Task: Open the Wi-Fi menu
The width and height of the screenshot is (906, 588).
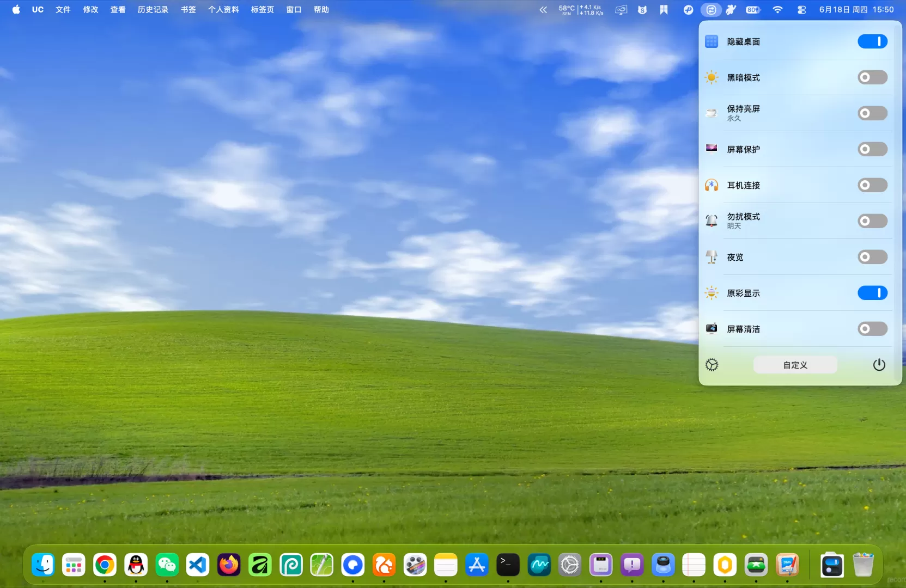Action: pos(777,9)
